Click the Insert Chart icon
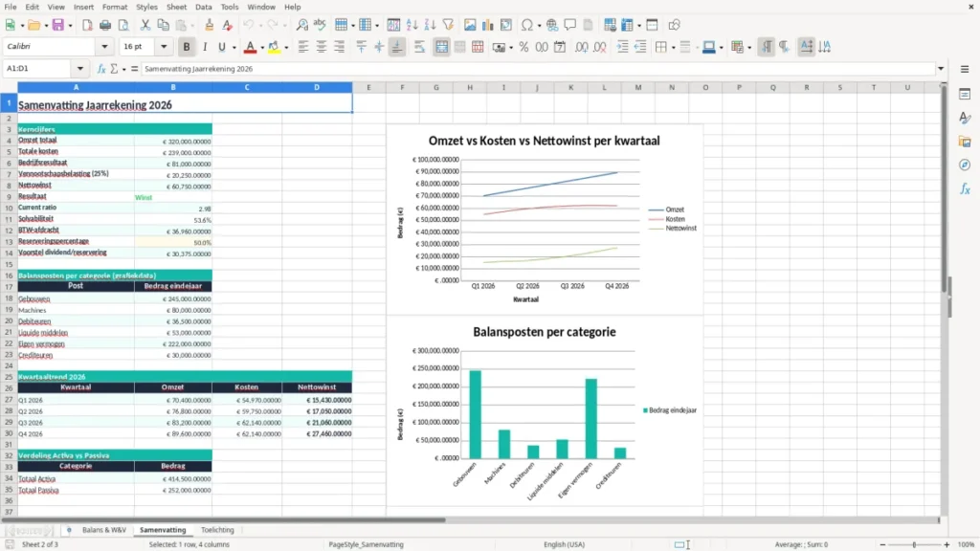 pos(488,25)
